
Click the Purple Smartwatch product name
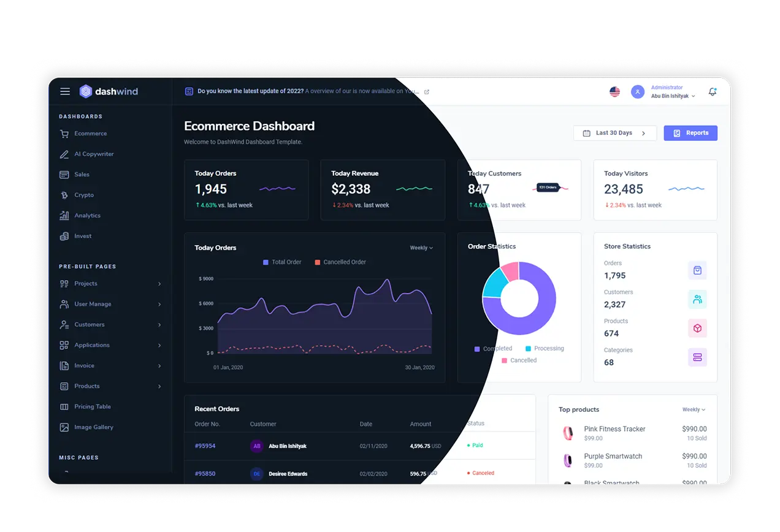click(x=613, y=457)
